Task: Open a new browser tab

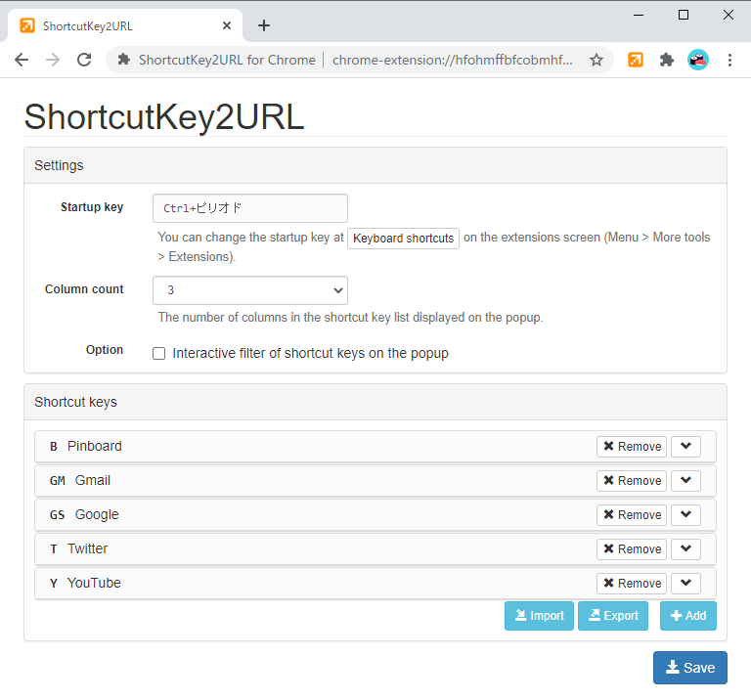Action: pos(264,25)
